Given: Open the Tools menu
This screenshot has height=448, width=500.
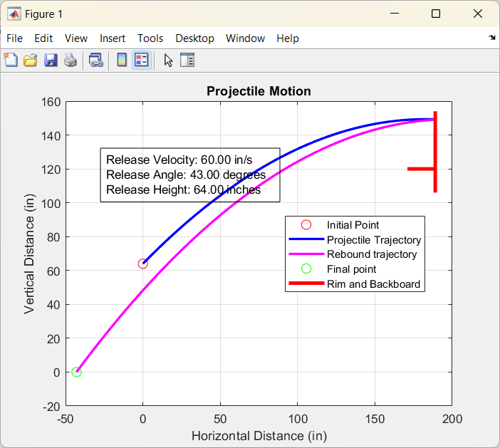Looking at the screenshot, I should 150,38.
